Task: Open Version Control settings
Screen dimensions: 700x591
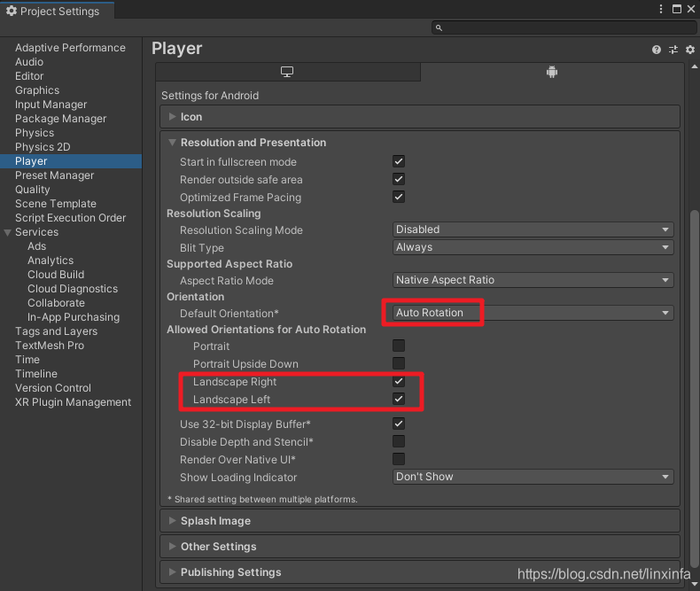Action: [52, 388]
